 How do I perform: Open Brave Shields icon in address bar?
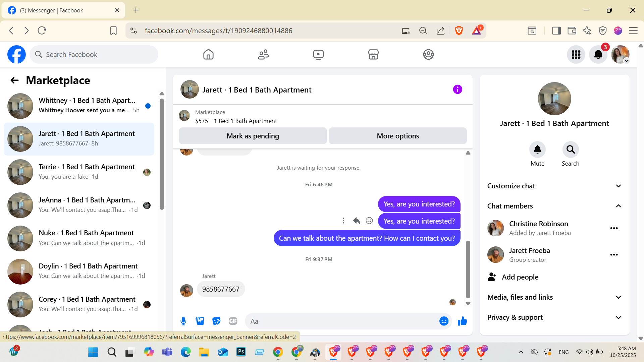459,31
